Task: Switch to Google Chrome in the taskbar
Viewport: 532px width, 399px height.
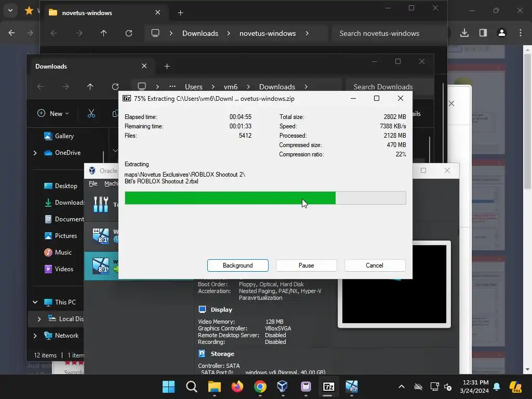Action: 260,387
